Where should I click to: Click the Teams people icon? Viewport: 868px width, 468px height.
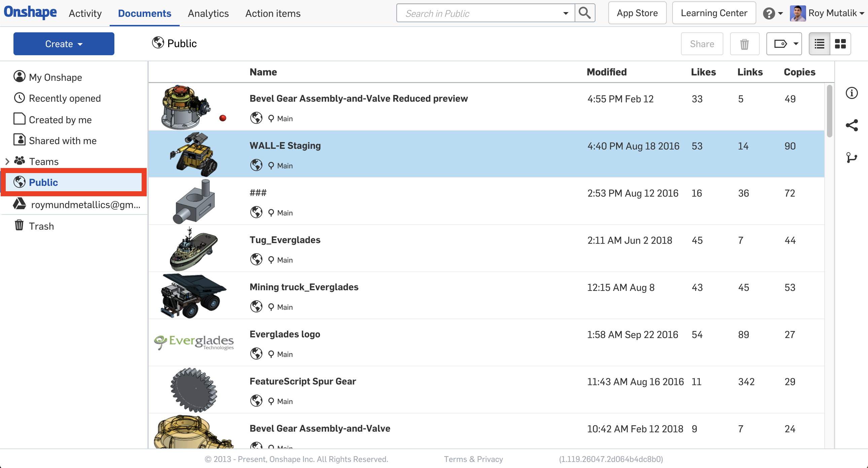20,161
